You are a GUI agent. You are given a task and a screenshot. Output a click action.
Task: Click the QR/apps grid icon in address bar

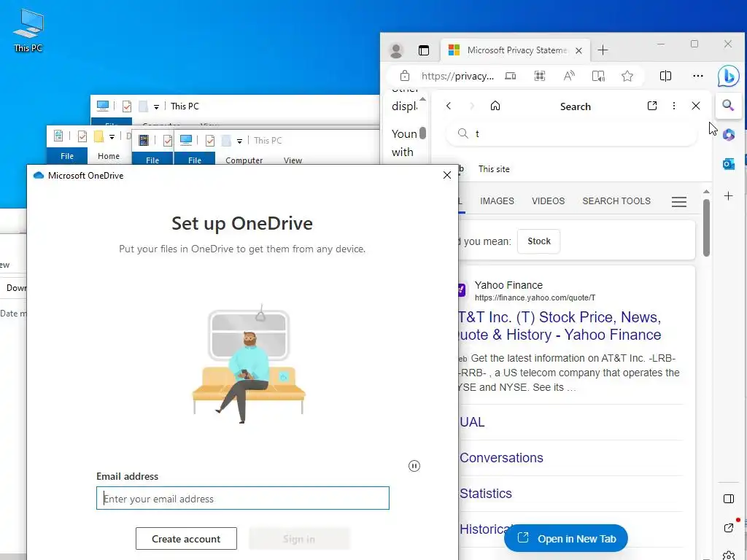[x=539, y=76]
